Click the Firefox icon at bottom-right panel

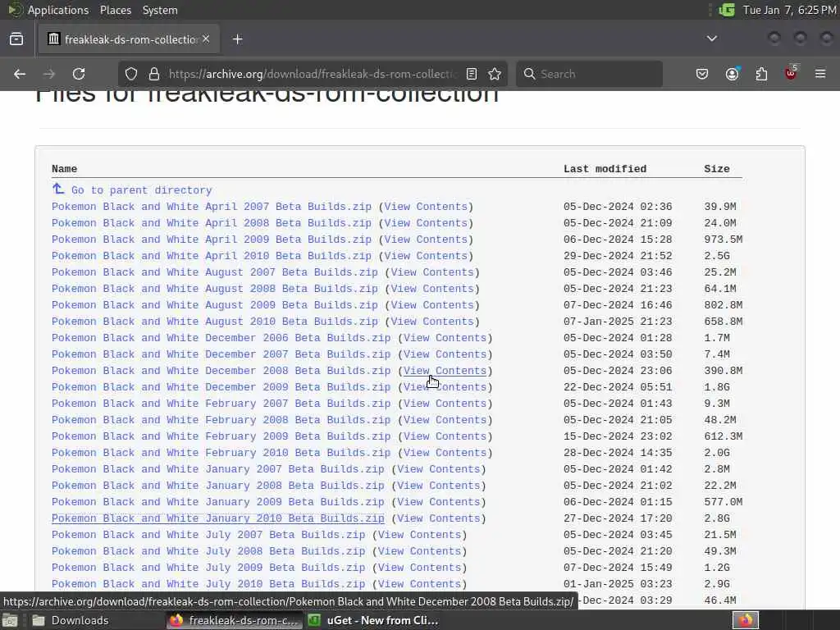pyautogui.click(x=745, y=620)
